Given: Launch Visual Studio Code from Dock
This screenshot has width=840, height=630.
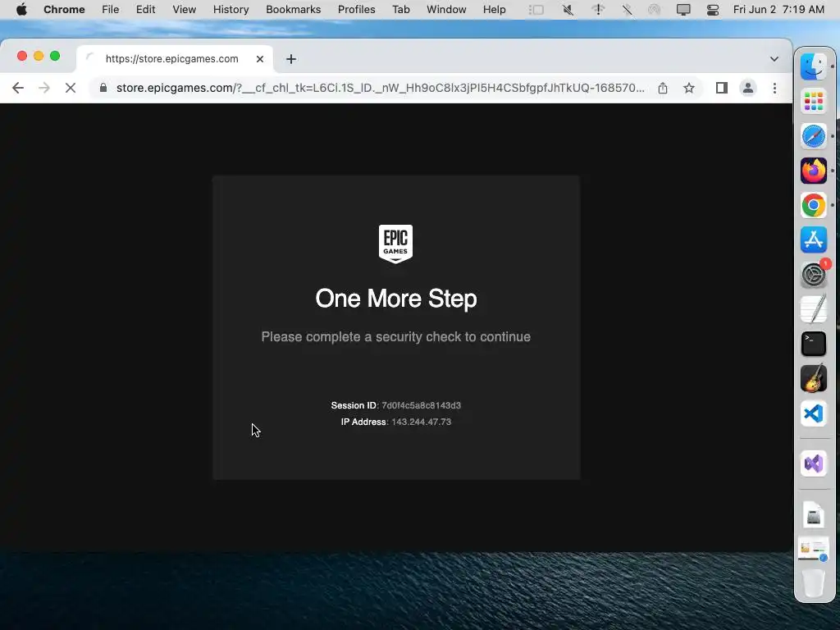Looking at the screenshot, I should point(814,413).
